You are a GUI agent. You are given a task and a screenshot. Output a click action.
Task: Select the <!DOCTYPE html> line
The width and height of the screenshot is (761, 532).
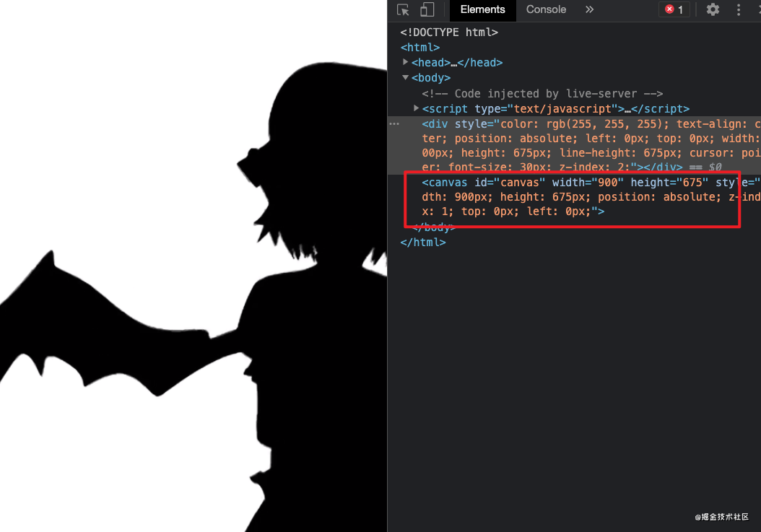click(449, 32)
